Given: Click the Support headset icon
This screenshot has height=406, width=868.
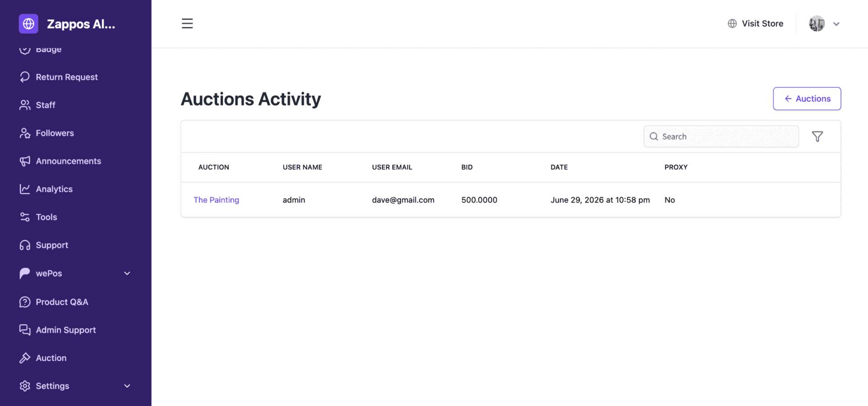Looking at the screenshot, I should click(25, 245).
